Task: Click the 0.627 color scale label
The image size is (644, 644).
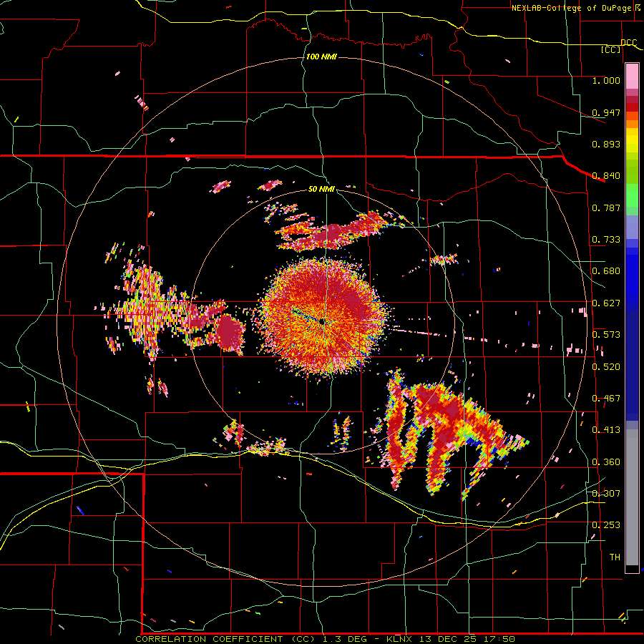Action: (x=606, y=303)
